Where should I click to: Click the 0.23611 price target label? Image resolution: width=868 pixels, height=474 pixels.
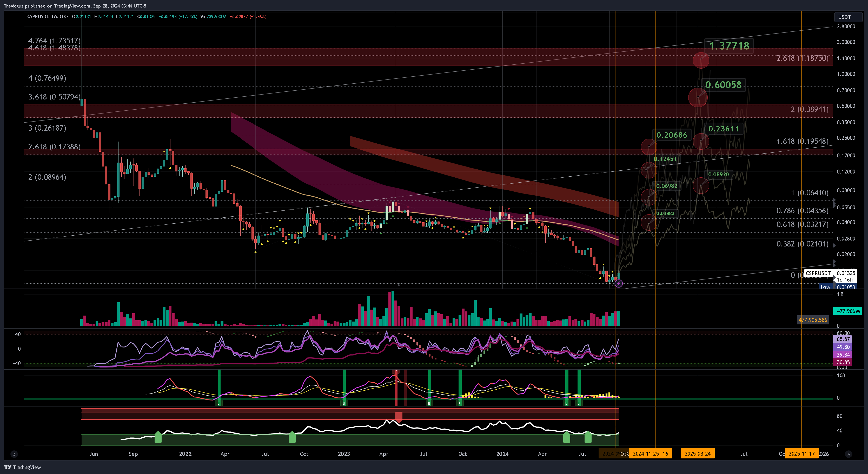coord(724,129)
